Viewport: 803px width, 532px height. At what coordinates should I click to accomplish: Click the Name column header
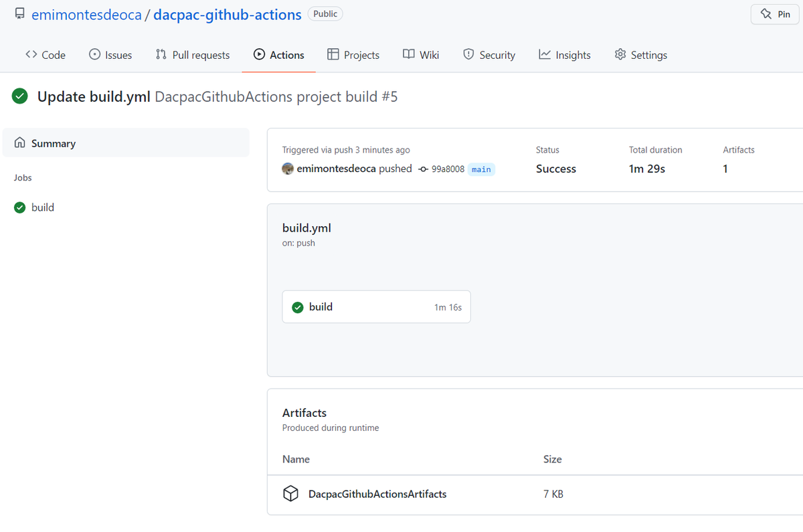[296, 459]
